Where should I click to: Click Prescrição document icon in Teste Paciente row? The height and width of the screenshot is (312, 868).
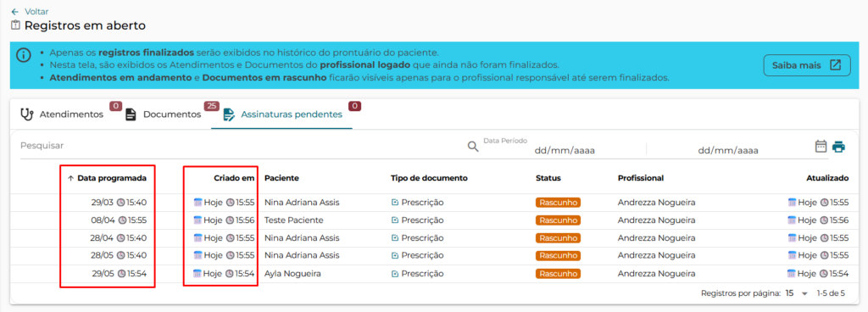[395, 220]
